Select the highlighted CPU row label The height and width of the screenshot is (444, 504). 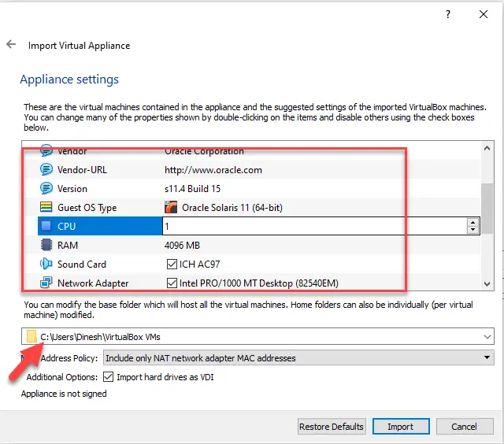pos(66,227)
